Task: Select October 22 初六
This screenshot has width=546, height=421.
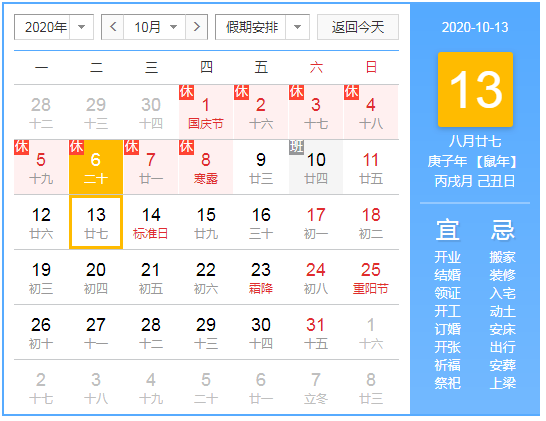Action: [206, 278]
